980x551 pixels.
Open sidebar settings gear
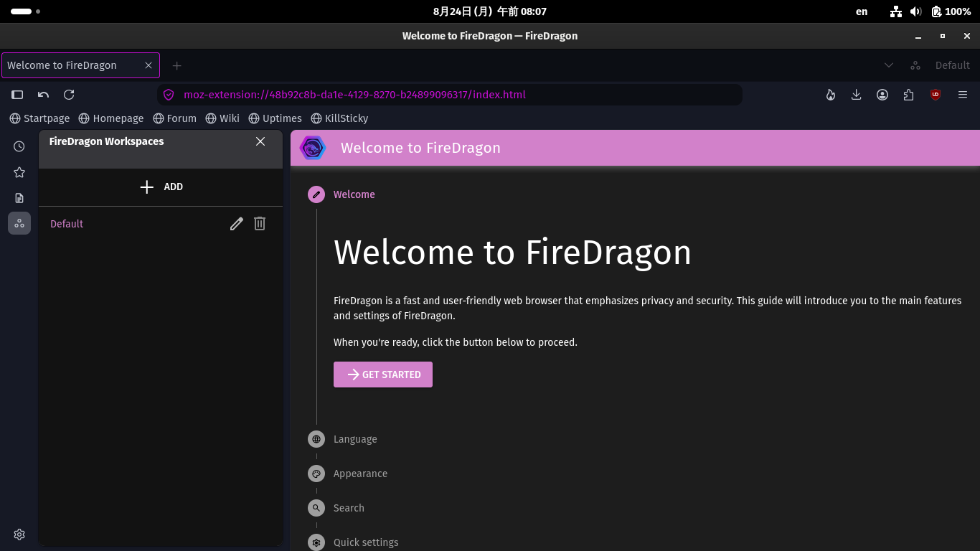tap(19, 534)
